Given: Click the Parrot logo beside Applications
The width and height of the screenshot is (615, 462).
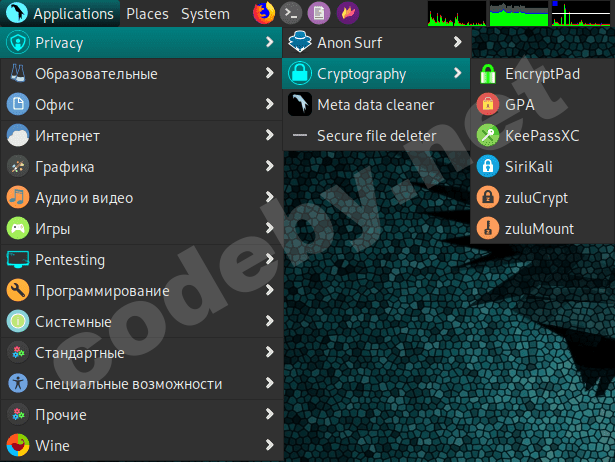Looking at the screenshot, I should click(x=16, y=12).
